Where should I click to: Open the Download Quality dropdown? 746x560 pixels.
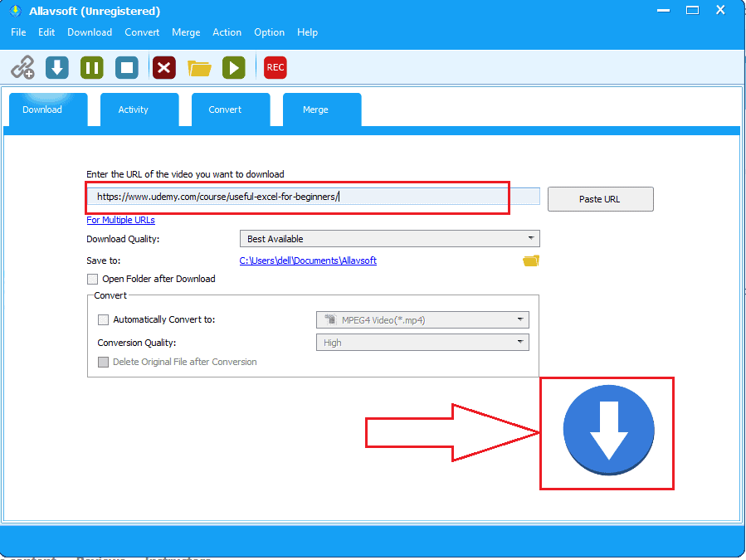(390, 239)
